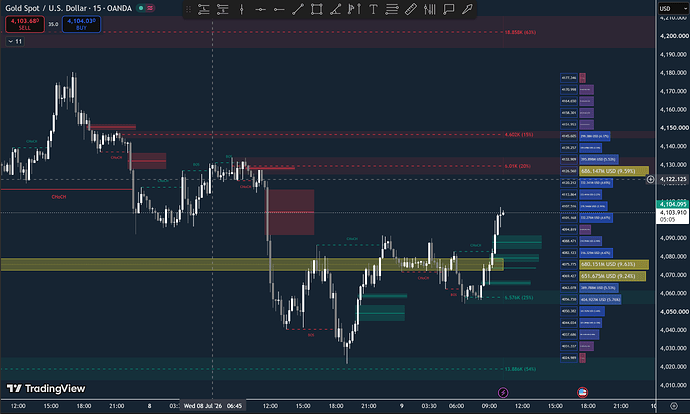
Task: Select the brush drawing tool
Action: pyautogui.click(x=467, y=9)
